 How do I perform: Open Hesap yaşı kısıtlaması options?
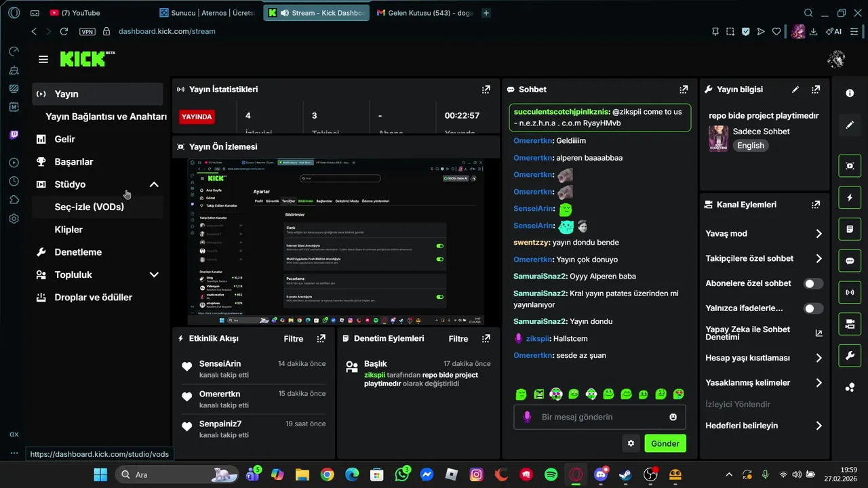click(x=818, y=358)
